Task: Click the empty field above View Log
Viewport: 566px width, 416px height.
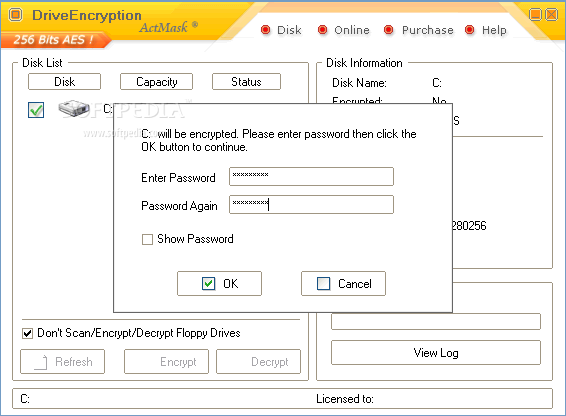Action: coord(436,321)
